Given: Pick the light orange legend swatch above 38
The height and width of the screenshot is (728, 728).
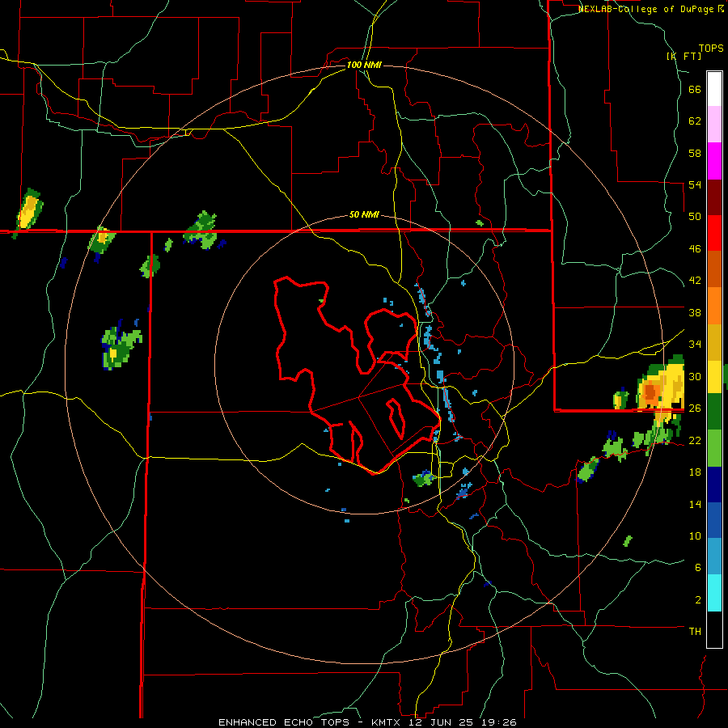Looking at the screenshot, I should pyautogui.click(x=714, y=306).
